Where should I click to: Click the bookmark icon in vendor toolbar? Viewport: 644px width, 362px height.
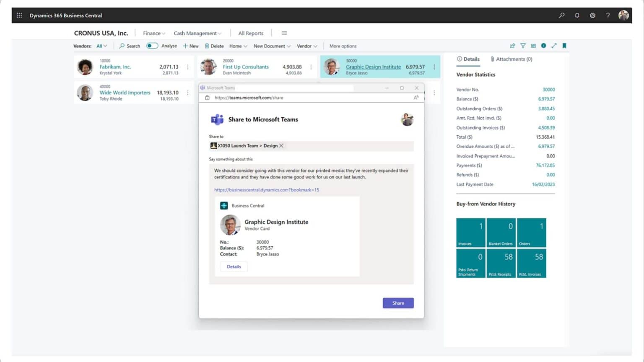coord(564,46)
